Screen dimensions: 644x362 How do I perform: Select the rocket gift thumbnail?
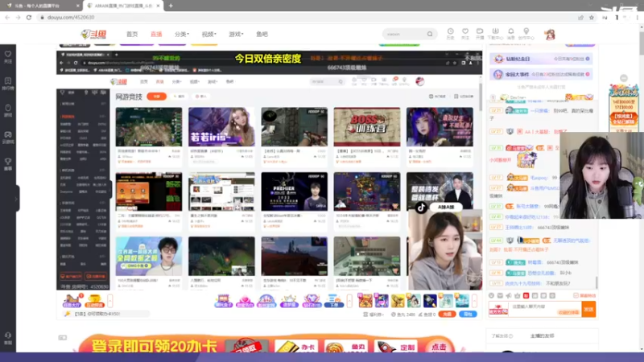(430, 301)
